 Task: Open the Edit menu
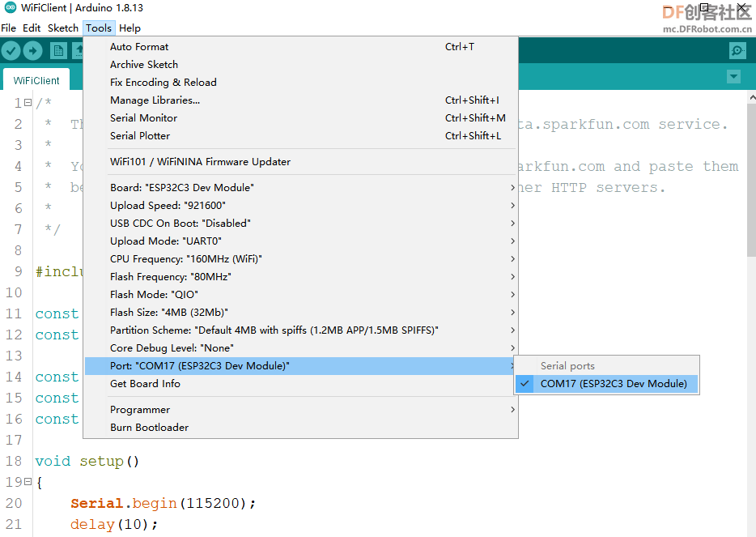pos(32,28)
